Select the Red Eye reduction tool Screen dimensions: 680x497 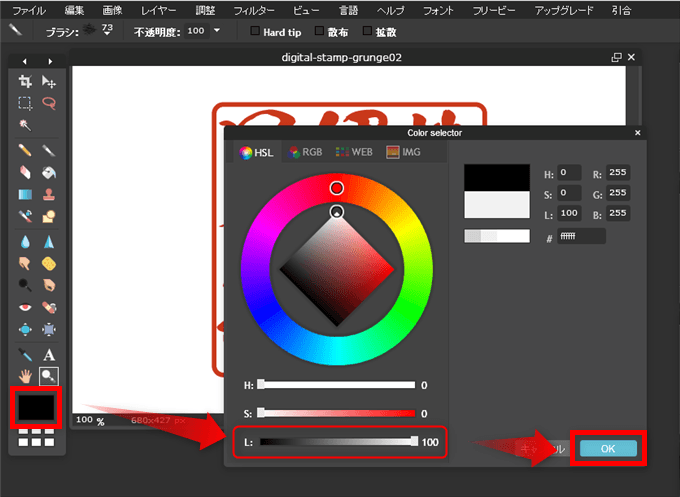[x=25, y=307]
